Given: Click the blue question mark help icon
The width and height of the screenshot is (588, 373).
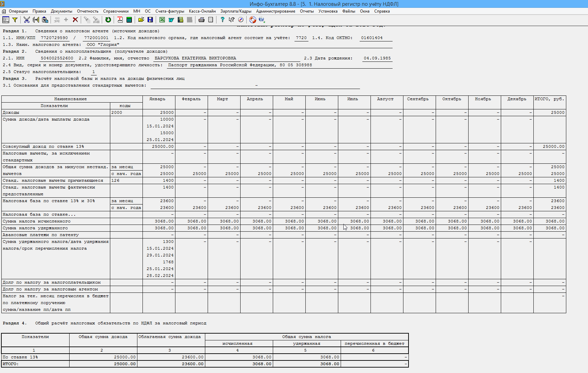Looking at the screenshot, I should click(x=223, y=20).
